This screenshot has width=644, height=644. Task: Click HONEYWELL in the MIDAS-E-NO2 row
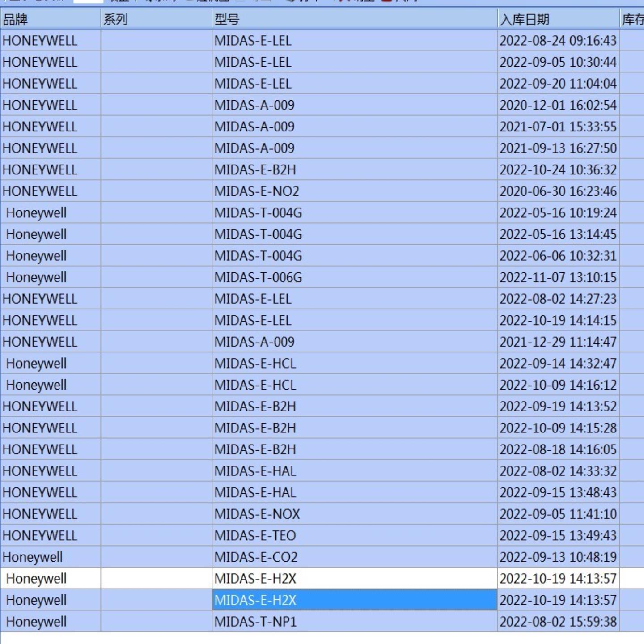click(51, 191)
